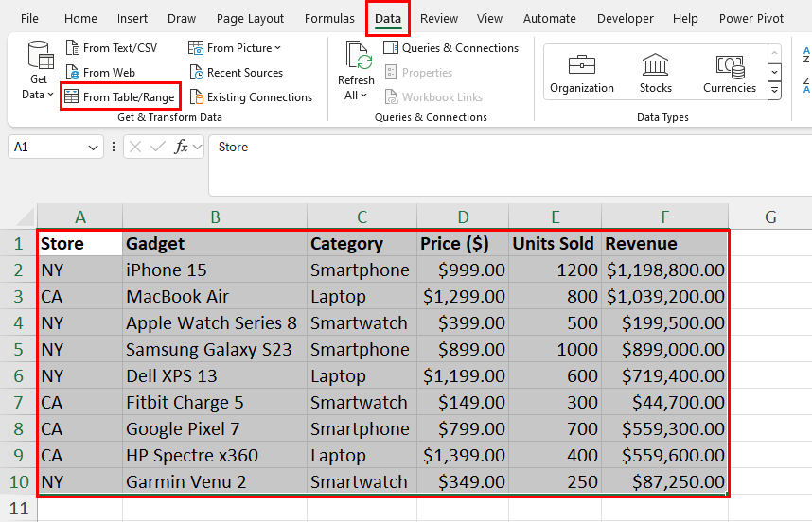Screen dimensions: 812x522
Task: Switch to the Review tab
Action: tap(438, 19)
